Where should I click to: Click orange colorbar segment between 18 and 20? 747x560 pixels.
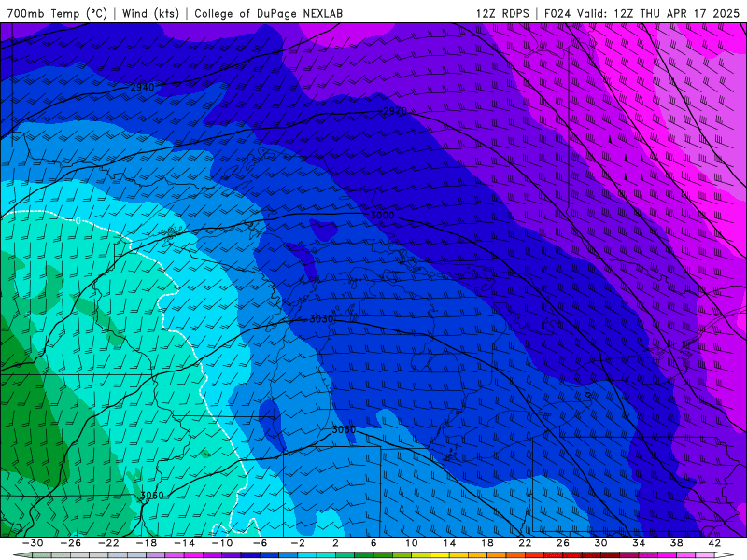(497, 555)
